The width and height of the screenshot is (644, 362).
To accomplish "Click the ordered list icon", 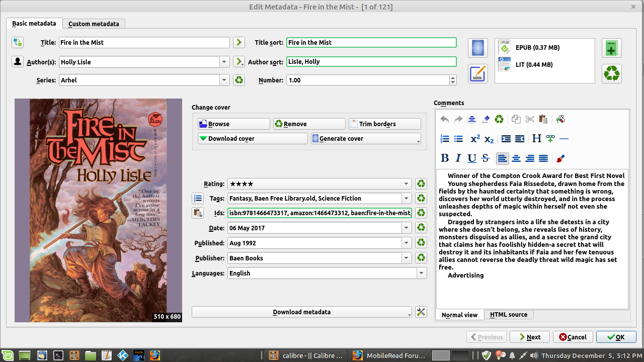I will pos(445,139).
